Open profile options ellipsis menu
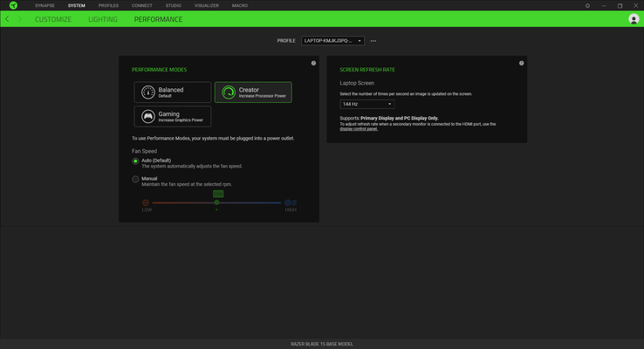This screenshot has width=644, height=349. click(373, 41)
